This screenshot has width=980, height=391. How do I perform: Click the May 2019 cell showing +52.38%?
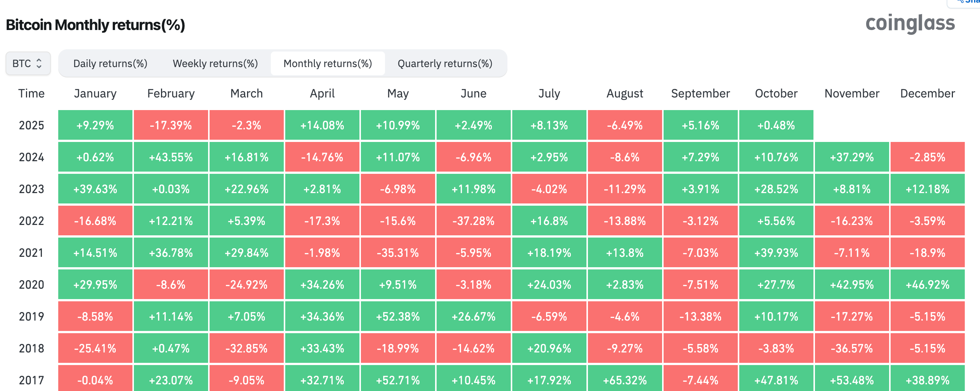[x=398, y=317]
